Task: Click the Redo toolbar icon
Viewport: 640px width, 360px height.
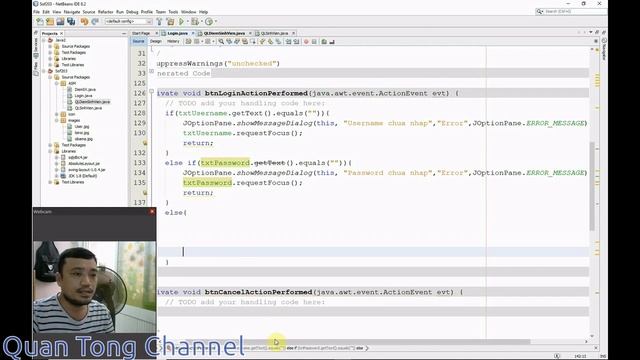Action: click(x=95, y=22)
